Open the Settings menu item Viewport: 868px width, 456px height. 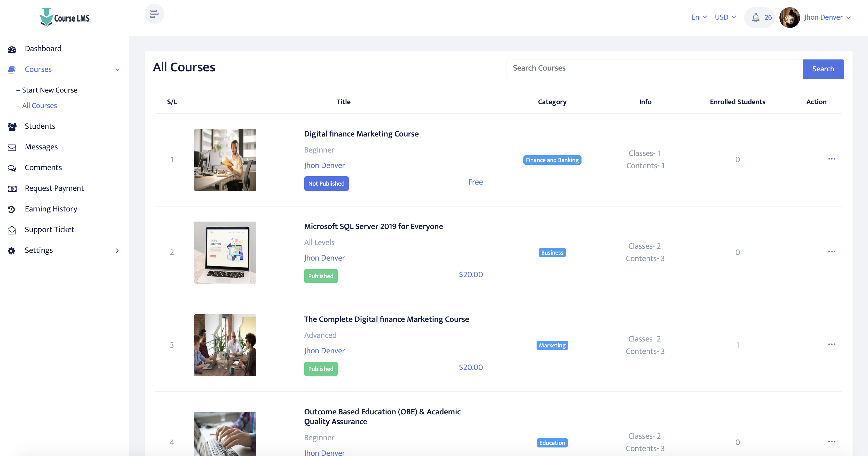click(x=39, y=250)
